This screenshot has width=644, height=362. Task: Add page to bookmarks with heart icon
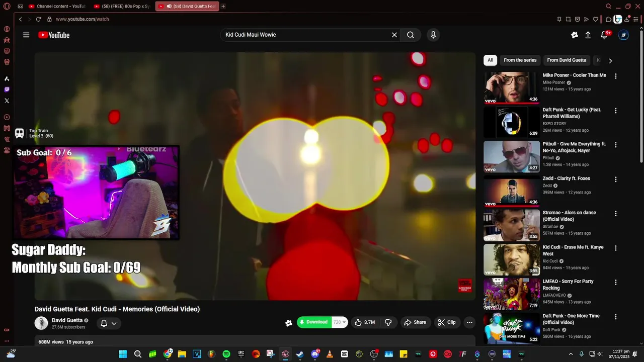(x=596, y=19)
